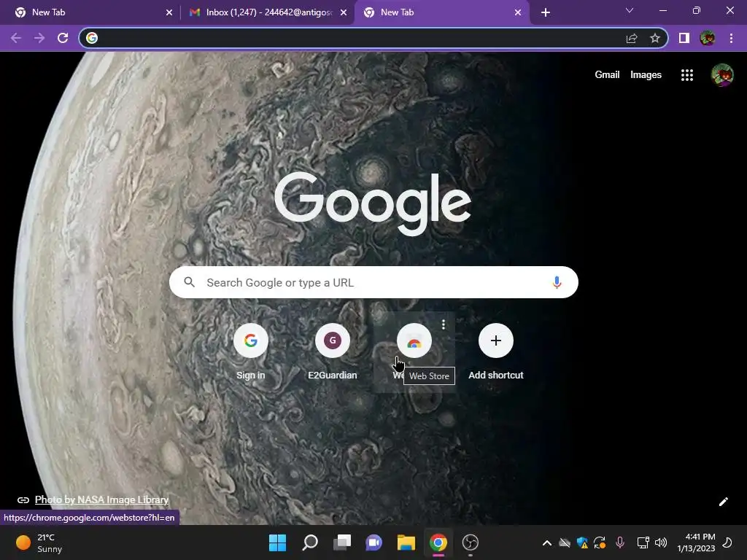Open the Google apps grid
The width and height of the screenshot is (747, 560).
tap(687, 75)
